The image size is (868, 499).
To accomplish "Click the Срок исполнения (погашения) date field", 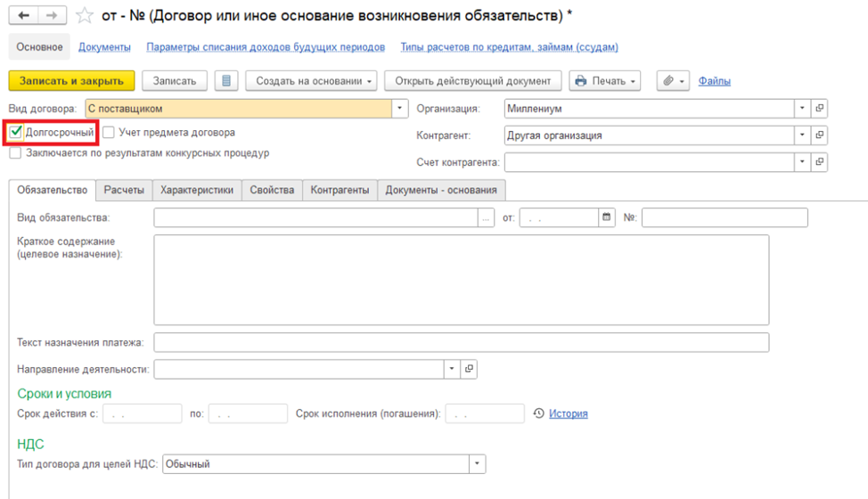I will pyautogui.click(x=485, y=413).
